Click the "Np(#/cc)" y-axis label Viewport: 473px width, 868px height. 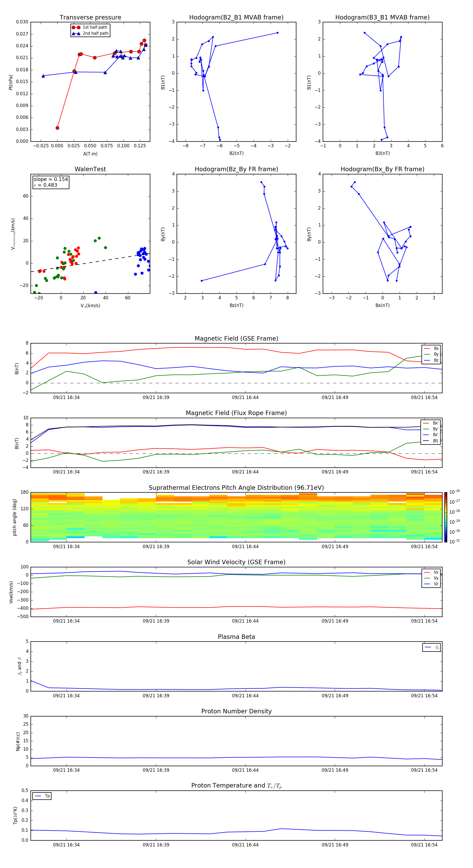point(18,741)
